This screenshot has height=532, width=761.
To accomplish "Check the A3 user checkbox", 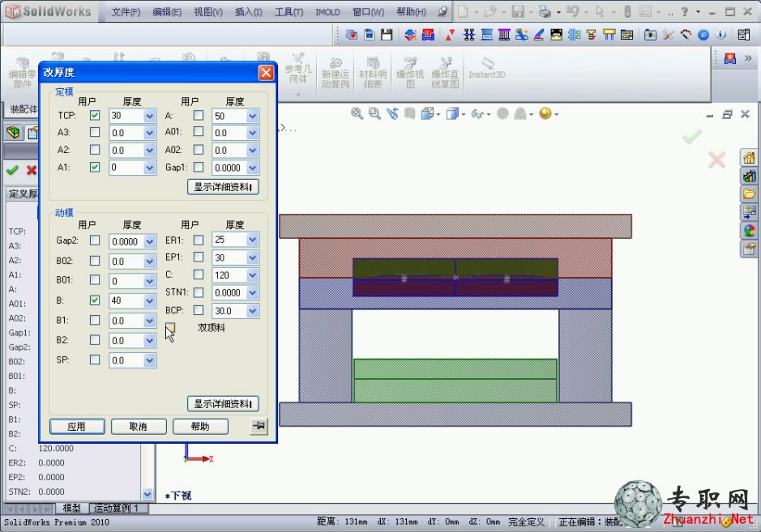I will click(x=95, y=132).
